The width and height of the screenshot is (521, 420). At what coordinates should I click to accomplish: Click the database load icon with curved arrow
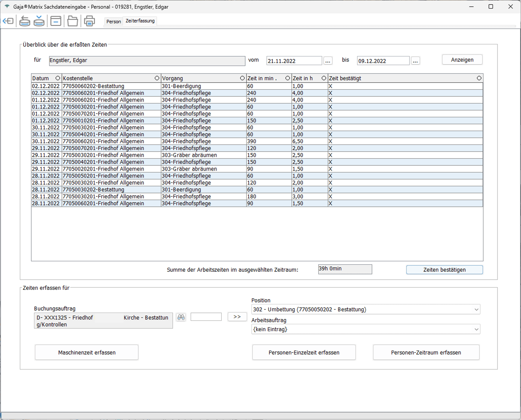25,21
